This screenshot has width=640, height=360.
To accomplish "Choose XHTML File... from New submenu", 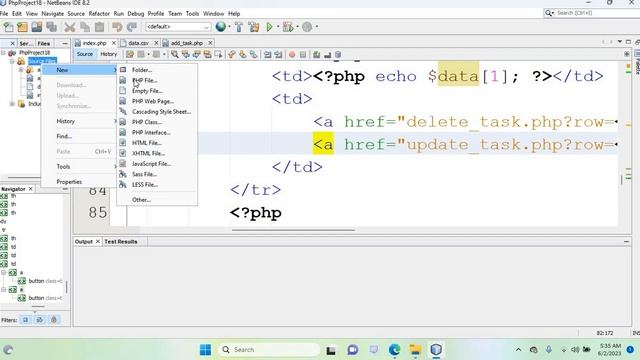I will (x=157, y=153).
